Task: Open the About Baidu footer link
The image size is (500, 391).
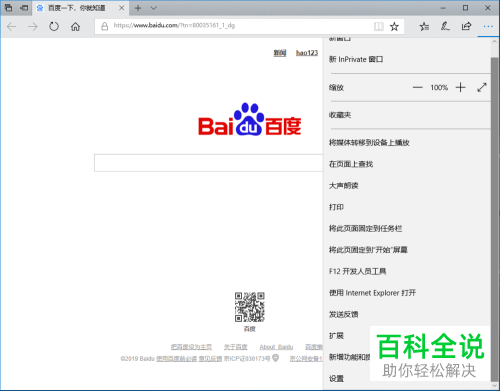Action: click(276, 347)
